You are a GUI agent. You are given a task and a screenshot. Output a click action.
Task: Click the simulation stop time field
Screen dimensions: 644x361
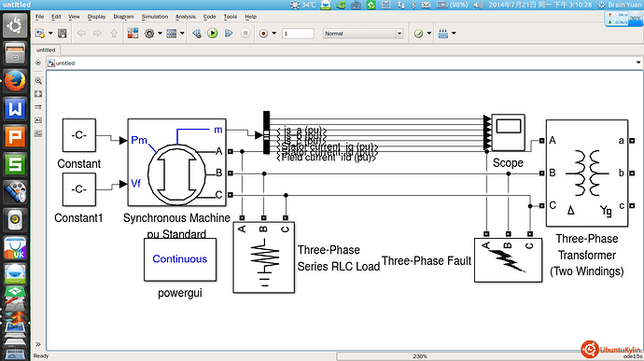[x=298, y=34]
